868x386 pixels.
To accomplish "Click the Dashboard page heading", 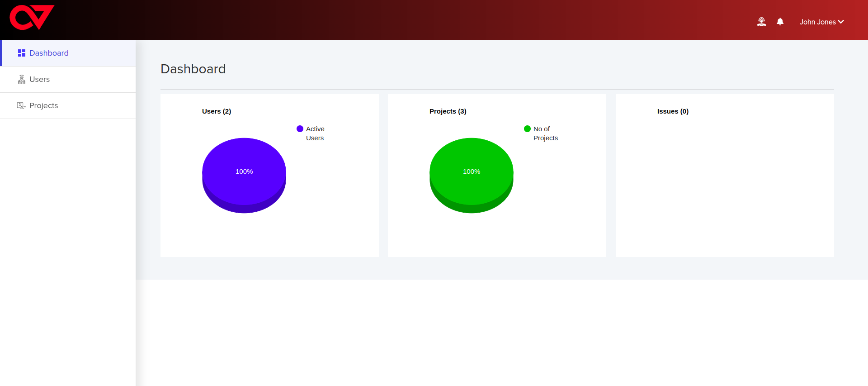I will (x=193, y=69).
